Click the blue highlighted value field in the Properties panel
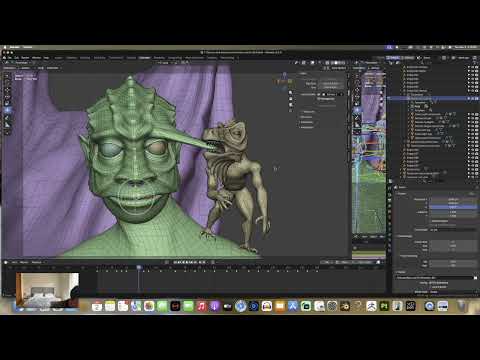Image resolution: width=480 pixels, height=360 pixels. (453, 207)
